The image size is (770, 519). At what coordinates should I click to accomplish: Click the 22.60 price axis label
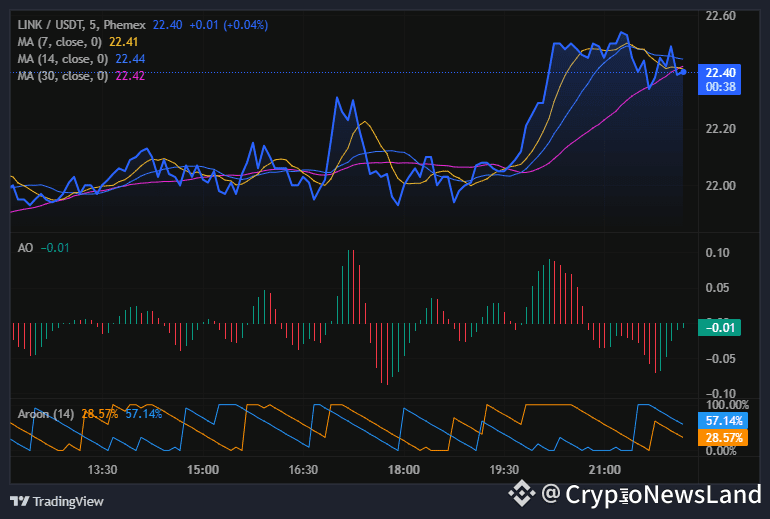pos(720,16)
